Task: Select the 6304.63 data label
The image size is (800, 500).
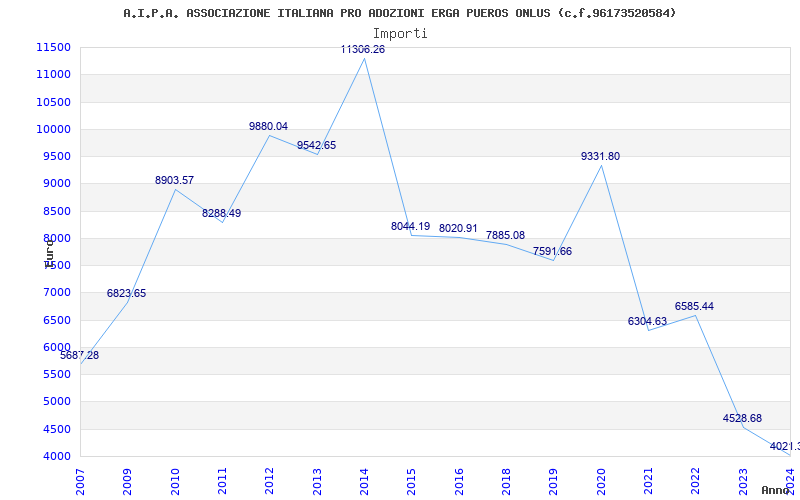Action: tap(647, 321)
